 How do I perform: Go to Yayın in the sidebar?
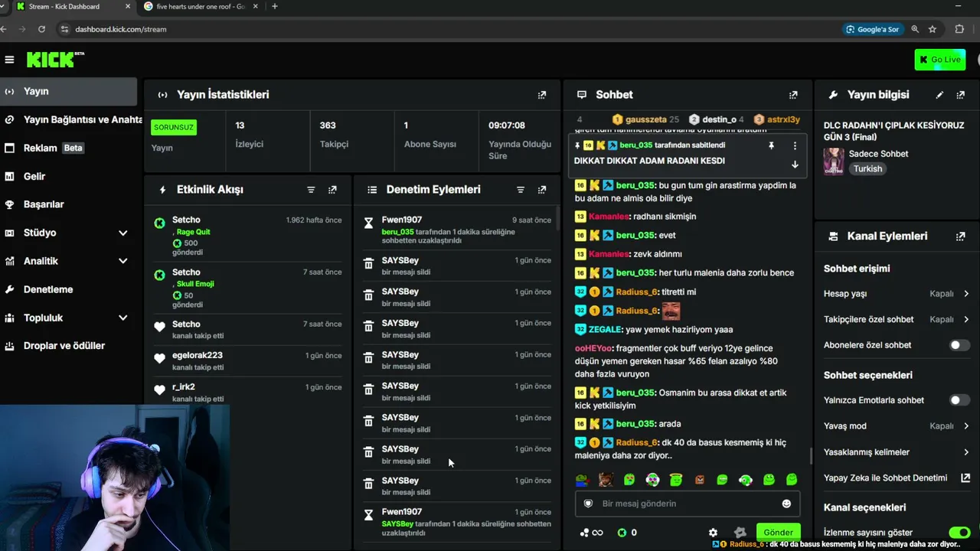[x=69, y=91]
